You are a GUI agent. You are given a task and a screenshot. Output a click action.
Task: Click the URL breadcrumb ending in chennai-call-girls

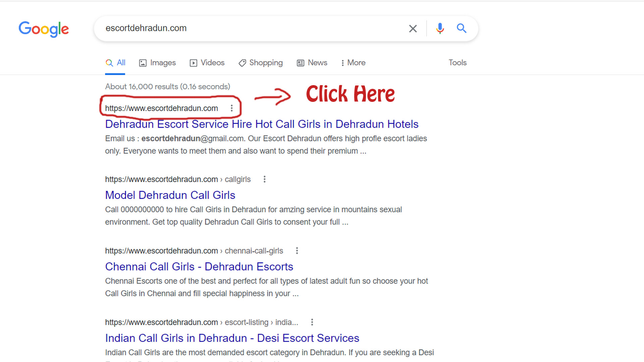coord(194,251)
